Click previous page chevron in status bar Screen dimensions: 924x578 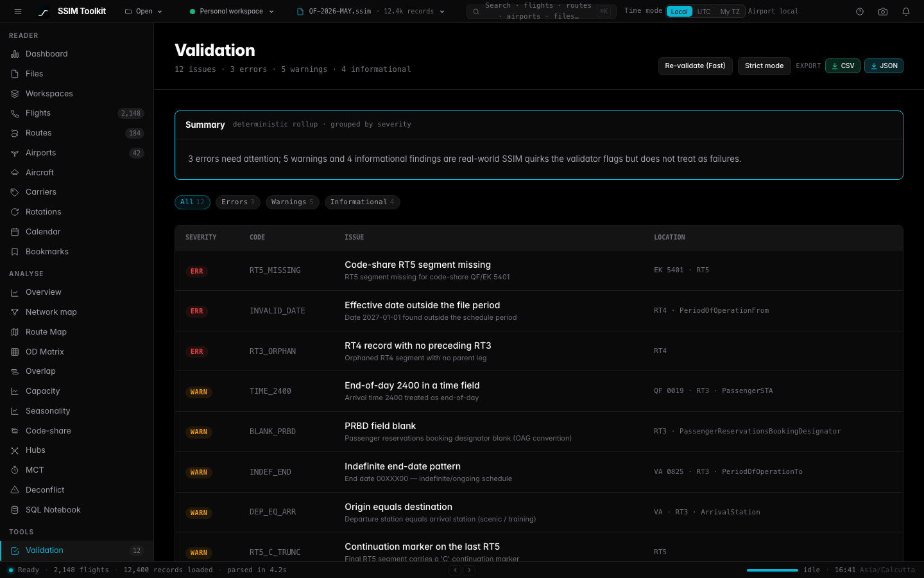point(455,570)
